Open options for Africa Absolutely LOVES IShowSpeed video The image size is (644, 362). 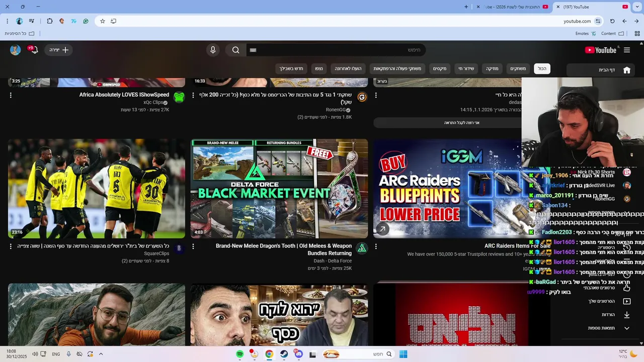pyautogui.click(x=11, y=95)
